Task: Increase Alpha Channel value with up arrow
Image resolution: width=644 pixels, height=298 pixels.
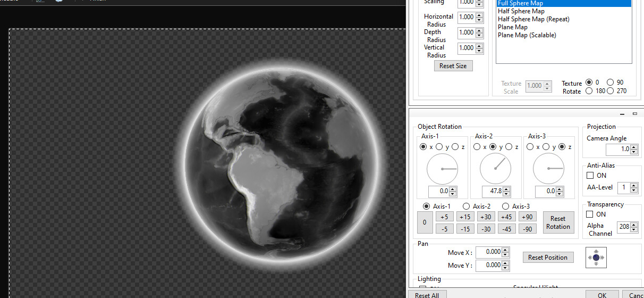Action: (634, 225)
